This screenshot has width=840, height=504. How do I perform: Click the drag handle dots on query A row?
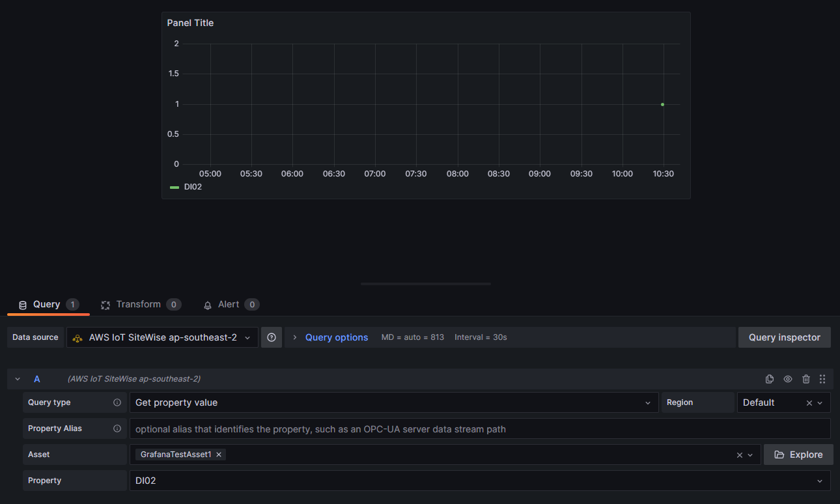point(822,378)
